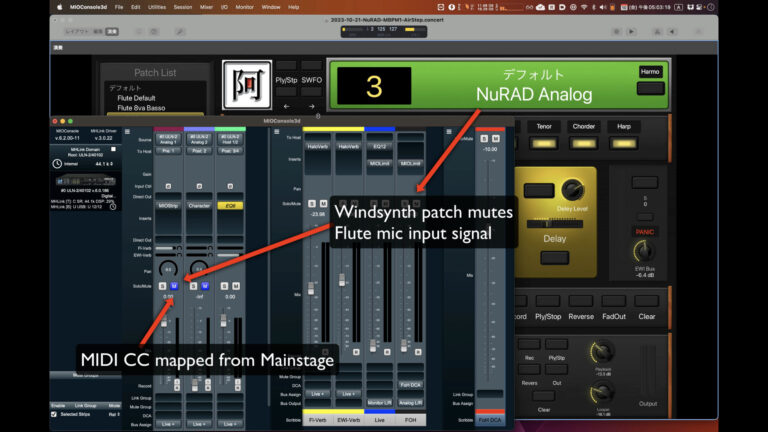
Task: Open Bus Assign Live+ dropdown on Analog 1 strip
Action: click(168, 424)
